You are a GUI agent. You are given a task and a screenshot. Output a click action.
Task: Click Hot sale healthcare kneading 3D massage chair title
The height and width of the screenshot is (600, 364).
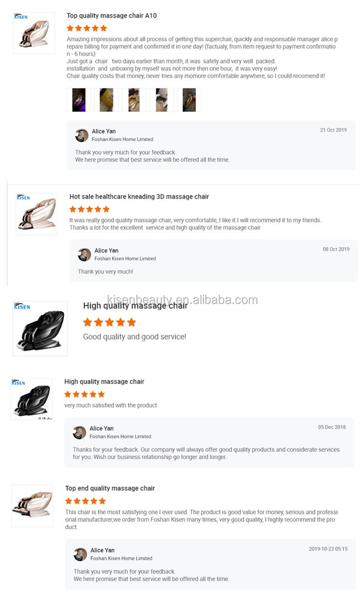click(139, 197)
